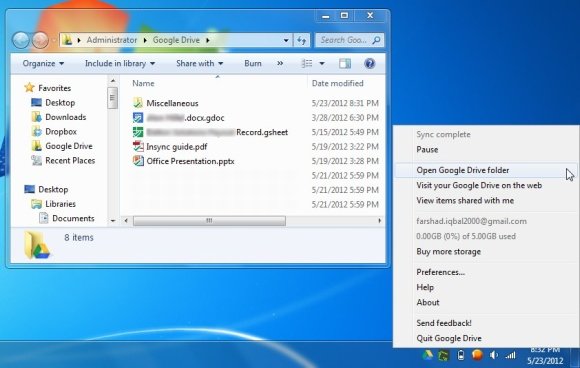
Task: Click the arrow after Google Drive in breadcrumb
Action: [208, 40]
